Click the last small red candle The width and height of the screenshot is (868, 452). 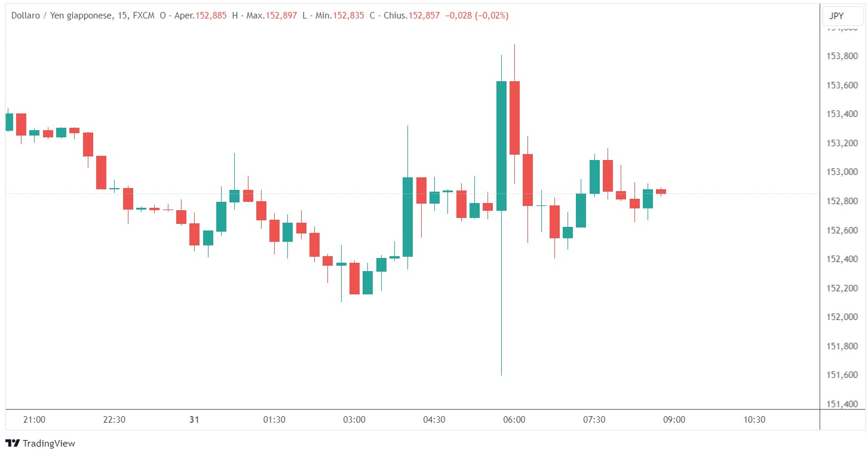point(661,191)
